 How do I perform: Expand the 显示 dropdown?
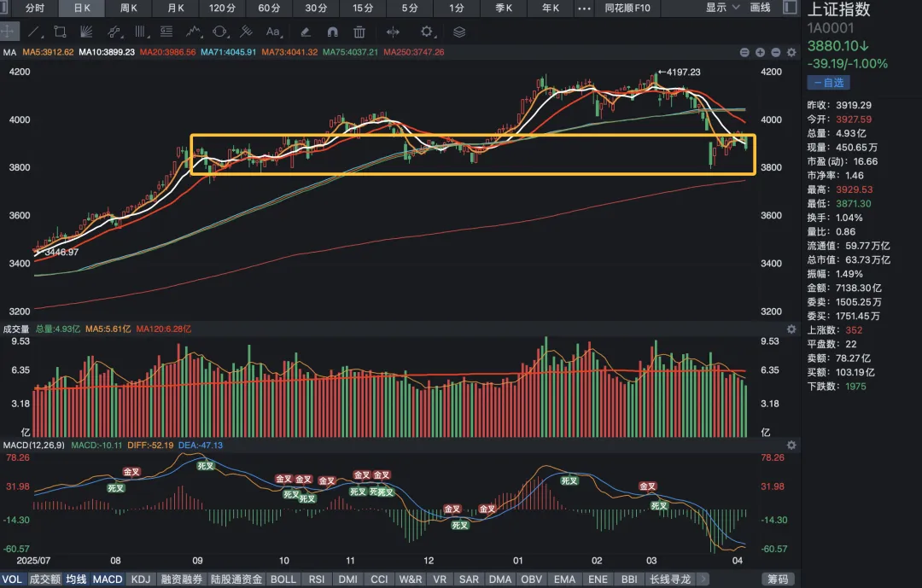[722, 8]
